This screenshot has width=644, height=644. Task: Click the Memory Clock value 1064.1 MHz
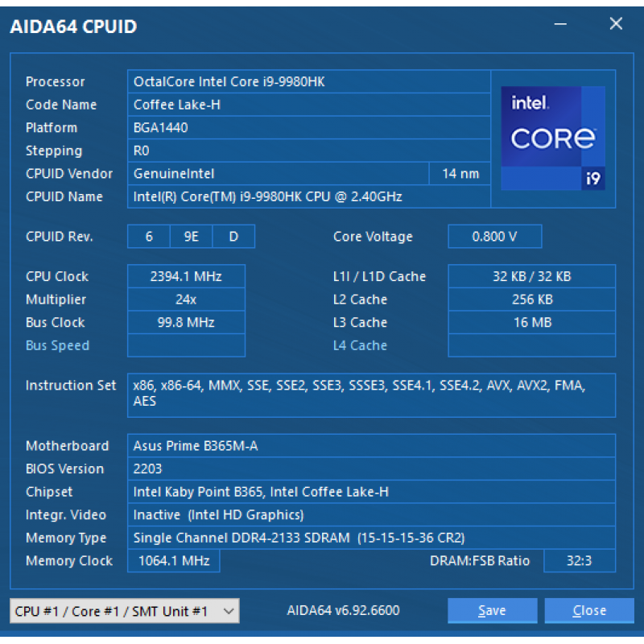click(174, 560)
